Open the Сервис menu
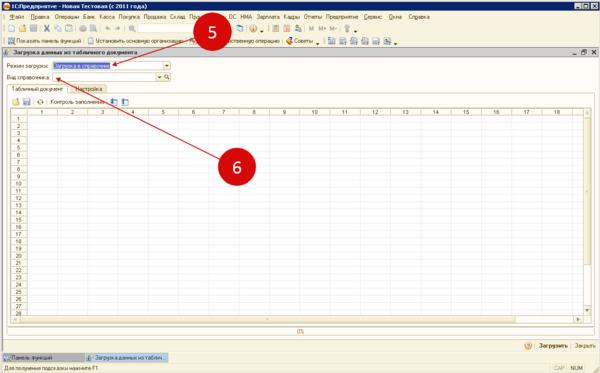This screenshot has height=373, width=600. coord(373,17)
